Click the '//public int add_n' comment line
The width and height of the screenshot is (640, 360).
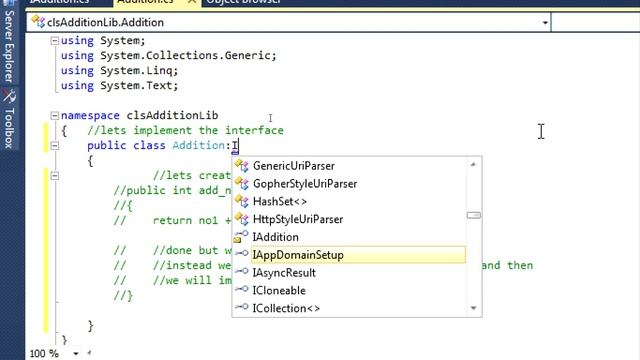172,191
